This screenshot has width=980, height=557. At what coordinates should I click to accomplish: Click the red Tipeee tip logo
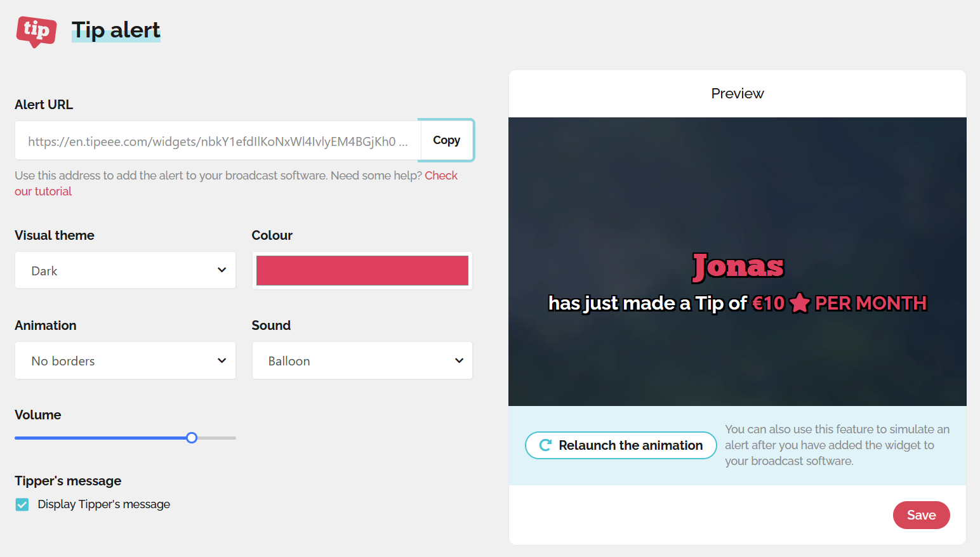tap(36, 31)
